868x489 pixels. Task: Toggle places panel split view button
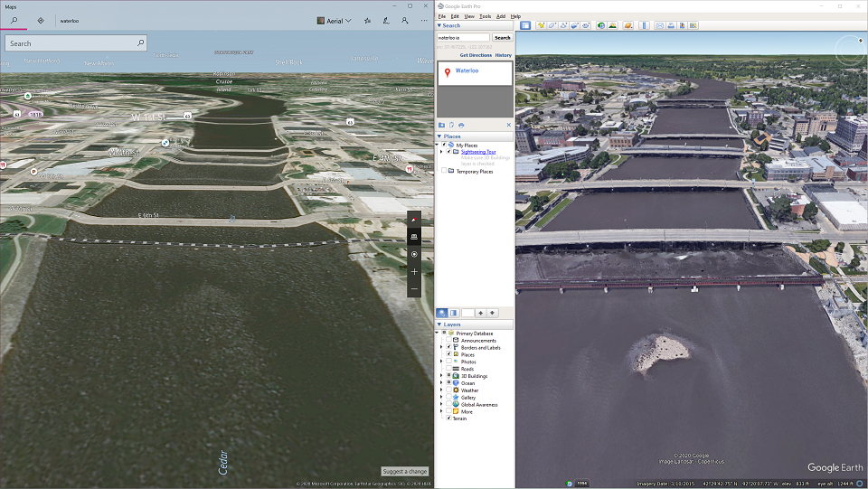coord(453,313)
